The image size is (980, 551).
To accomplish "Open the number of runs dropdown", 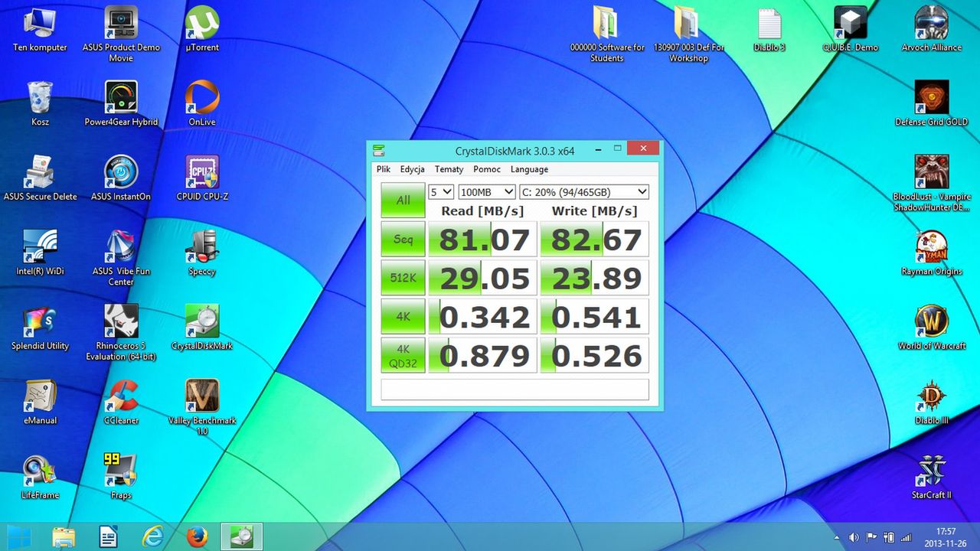I will tap(441, 192).
